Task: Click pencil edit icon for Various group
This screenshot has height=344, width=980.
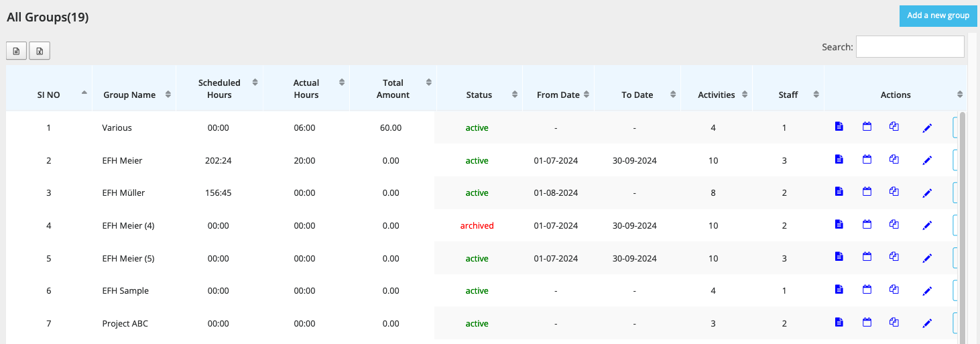Action: click(x=927, y=127)
